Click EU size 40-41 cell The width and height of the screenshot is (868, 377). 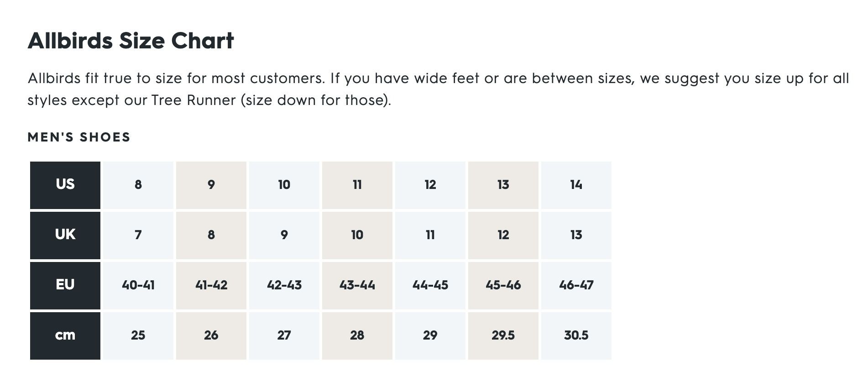click(x=138, y=286)
